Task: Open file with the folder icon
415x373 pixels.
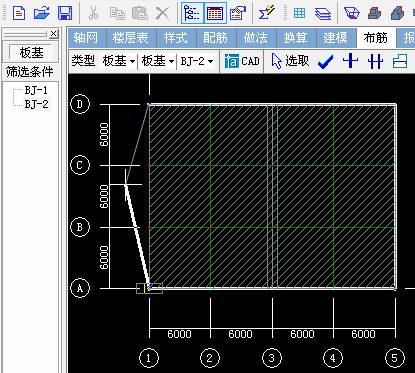Action: click(x=42, y=13)
